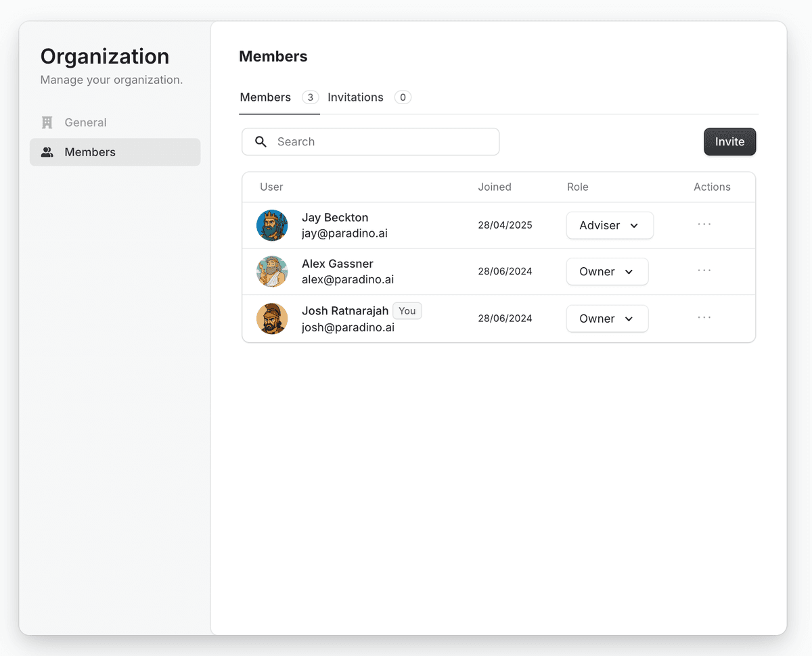Click the You badge next to Josh Ratnarajah
This screenshot has width=812, height=656.
point(407,310)
